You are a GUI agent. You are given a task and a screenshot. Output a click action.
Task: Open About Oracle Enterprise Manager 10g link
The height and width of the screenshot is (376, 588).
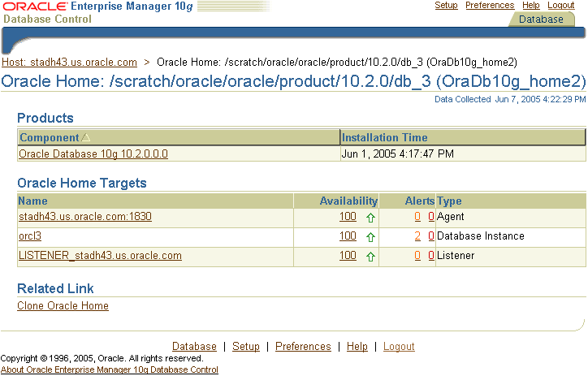pyautogui.click(x=109, y=370)
